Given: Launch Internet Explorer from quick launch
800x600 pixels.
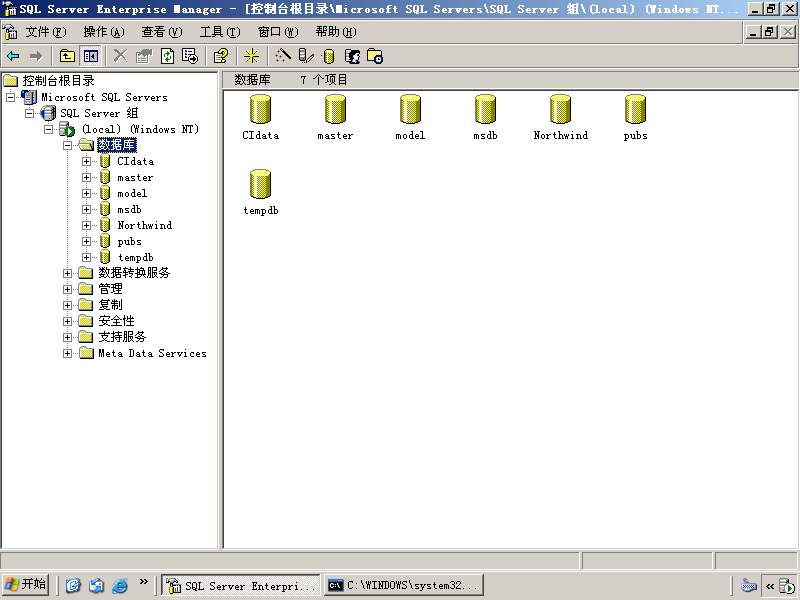Looking at the screenshot, I should (120, 585).
